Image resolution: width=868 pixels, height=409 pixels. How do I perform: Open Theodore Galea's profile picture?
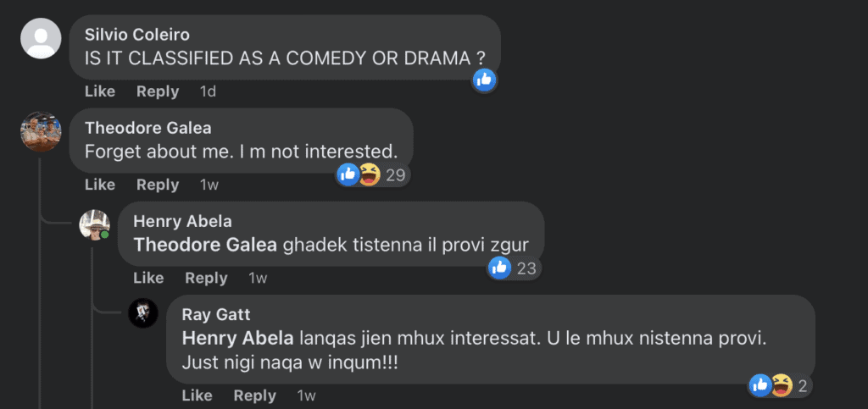(41, 132)
